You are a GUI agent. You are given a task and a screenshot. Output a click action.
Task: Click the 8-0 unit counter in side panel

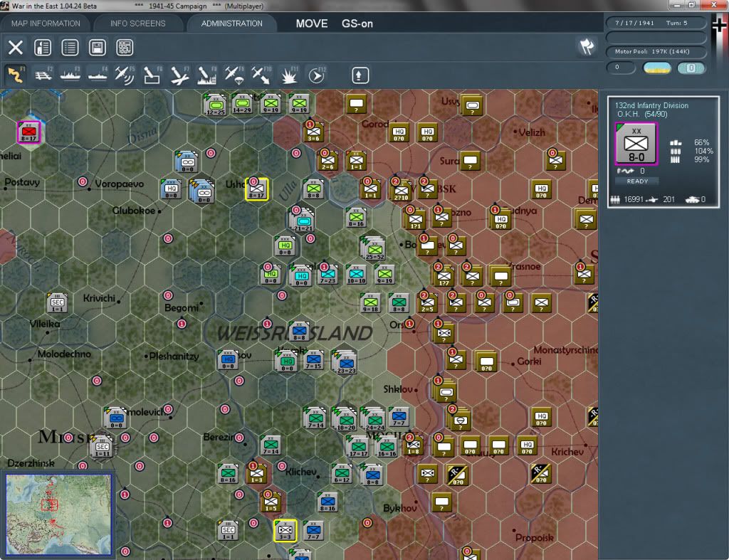tap(636, 144)
